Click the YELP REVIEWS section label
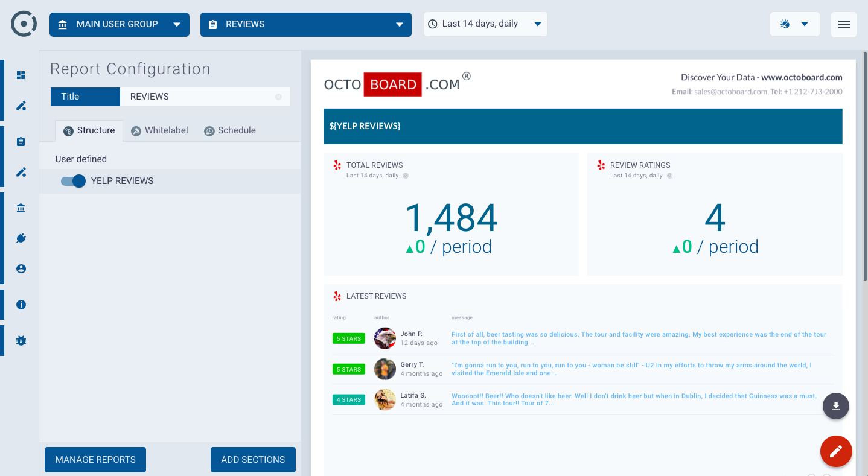This screenshot has height=476, width=868. tap(123, 181)
